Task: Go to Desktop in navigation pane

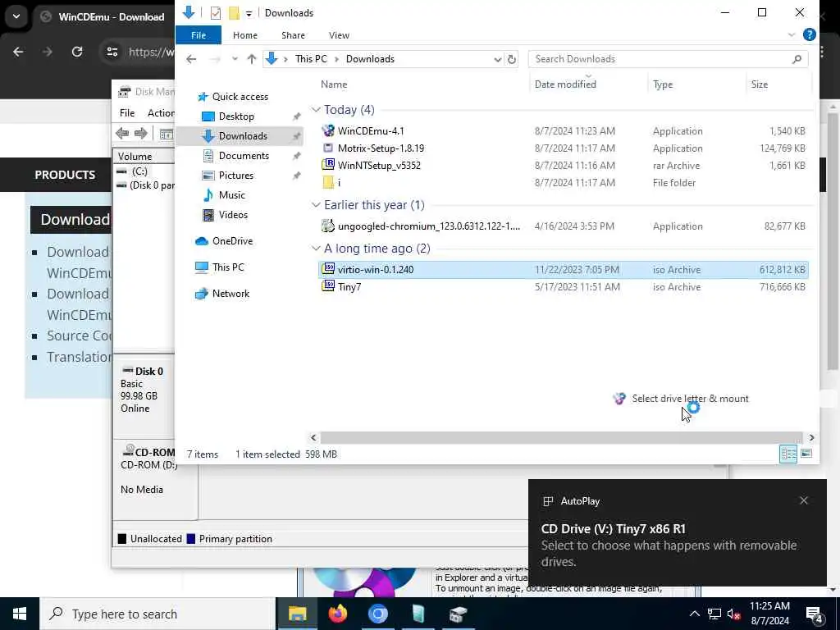Action: tap(236, 116)
